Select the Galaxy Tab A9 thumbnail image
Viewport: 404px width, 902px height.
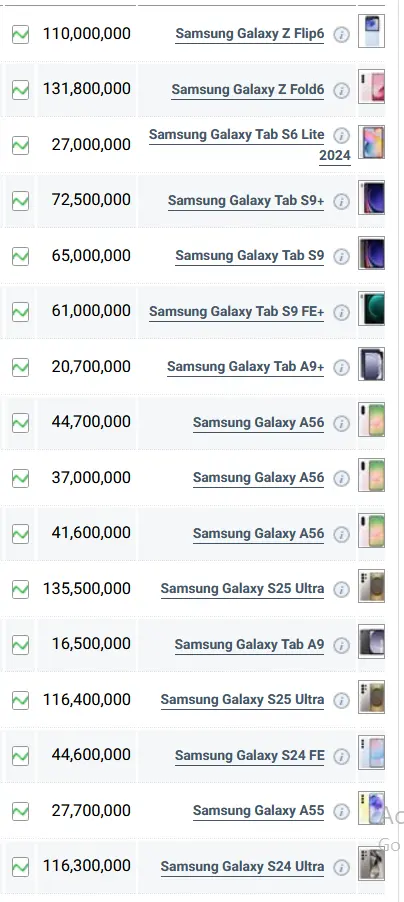[371, 641]
